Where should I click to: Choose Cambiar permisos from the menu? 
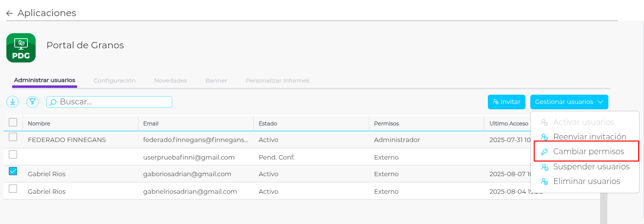click(588, 152)
